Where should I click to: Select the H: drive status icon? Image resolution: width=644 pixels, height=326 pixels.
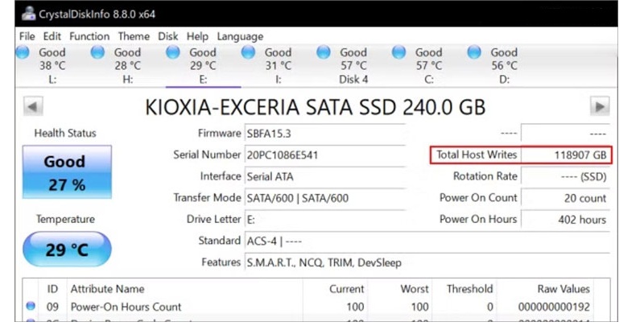click(97, 52)
